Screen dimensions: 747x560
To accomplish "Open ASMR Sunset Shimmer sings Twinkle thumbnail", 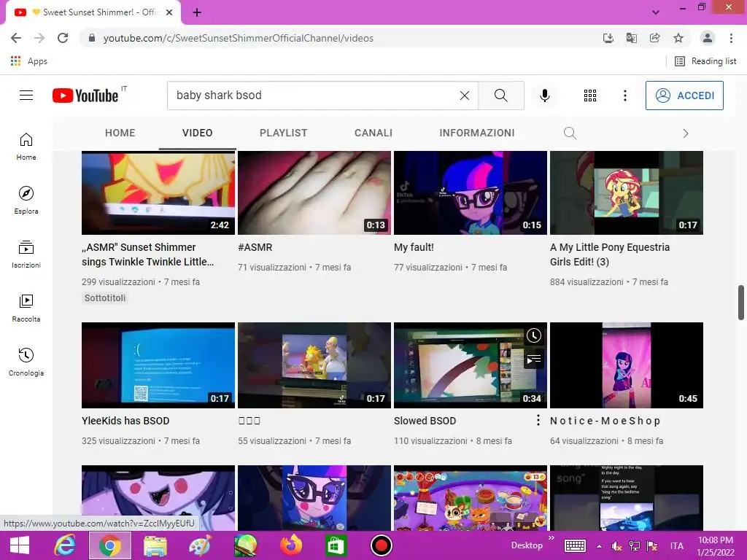I will pyautogui.click(x=158, y=192).
